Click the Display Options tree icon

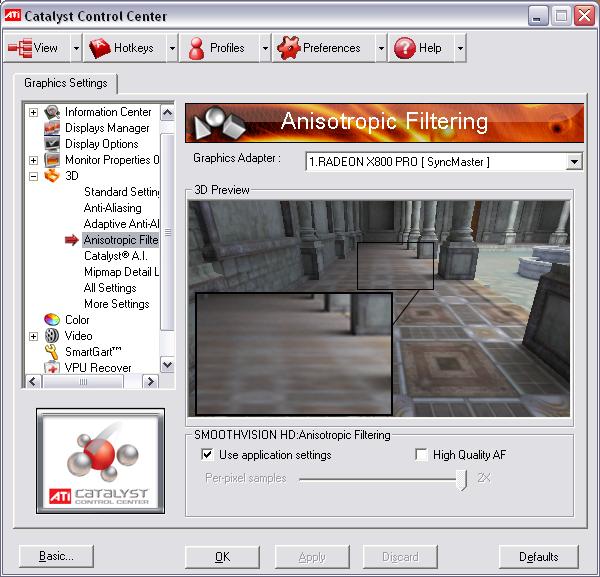[52, 144]
